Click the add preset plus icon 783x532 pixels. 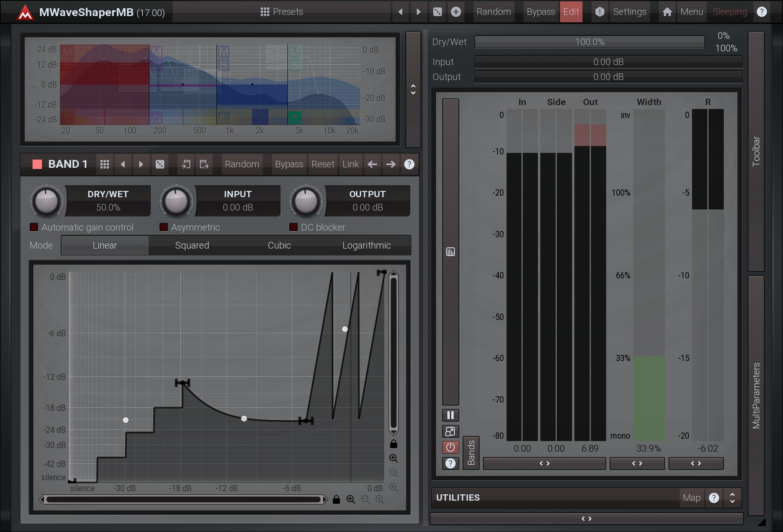point(456,12)
